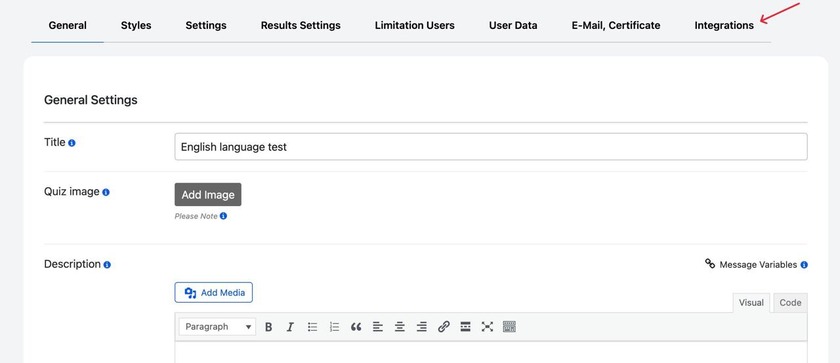This screenshot has height=363, width=840.
Task: Open the Integrations tab
Action: tap(724, 25)
